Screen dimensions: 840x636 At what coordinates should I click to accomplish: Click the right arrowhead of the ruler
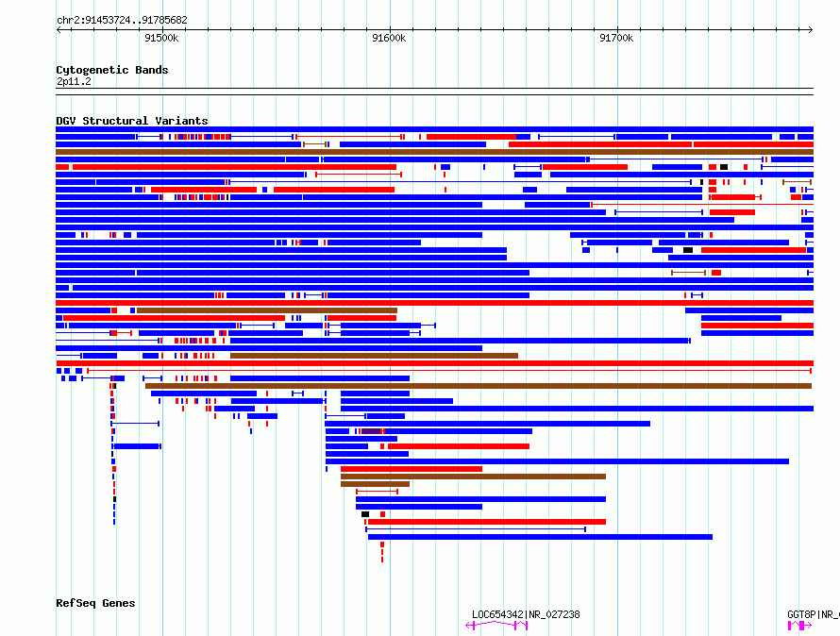point(811,29)
